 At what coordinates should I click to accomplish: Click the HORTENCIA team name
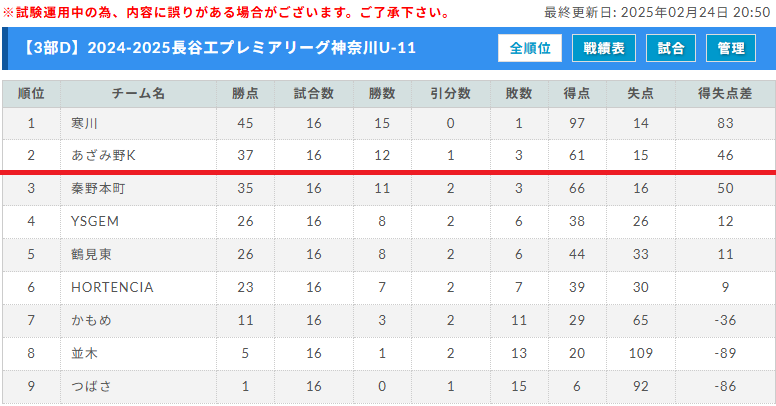point(112,287)
